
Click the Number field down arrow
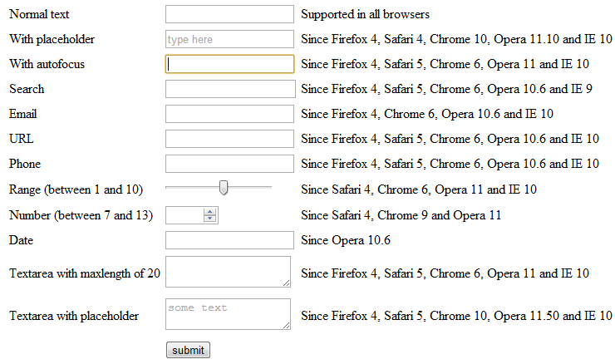click(x=210, y=219)
